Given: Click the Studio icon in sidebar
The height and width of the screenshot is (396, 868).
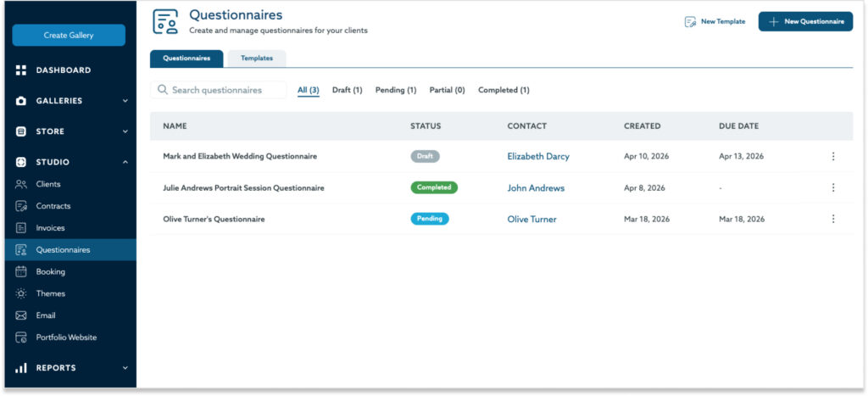Looking at the screenshot, I should coord(21,162).
